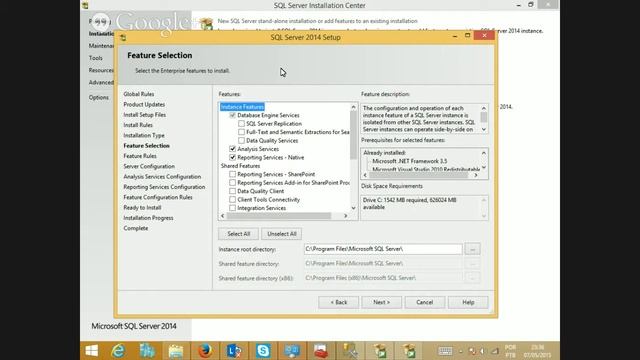Cancel the SQL Server setup
This screenshot has width=640, height=360.
pyautogui.click(x=424, y=302)
